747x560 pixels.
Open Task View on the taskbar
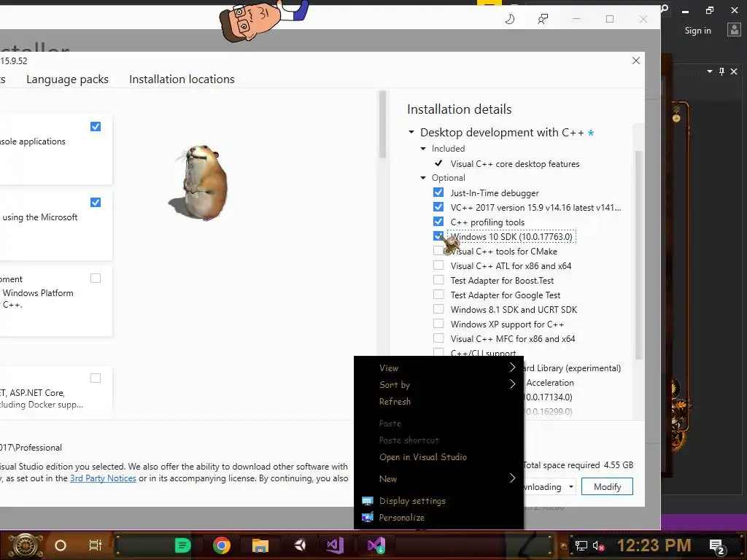96,545
